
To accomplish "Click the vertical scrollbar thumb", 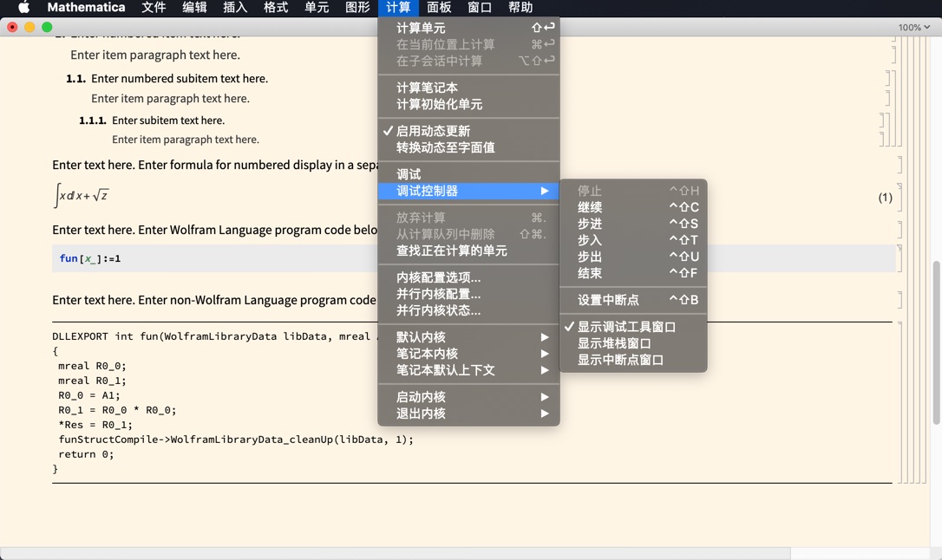I will (x=936, y=342).
